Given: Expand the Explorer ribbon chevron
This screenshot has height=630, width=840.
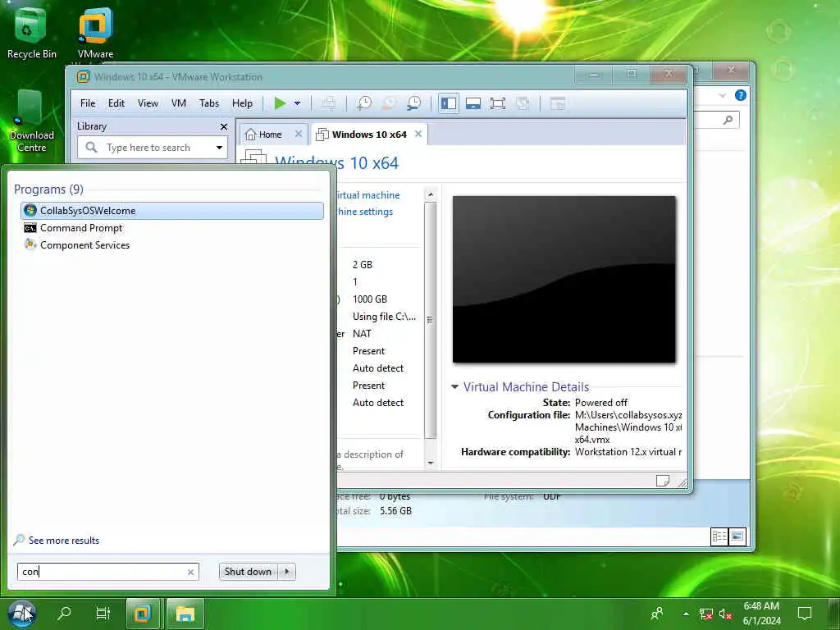Looking at the screenshot, I should pyautogui.click(x=722, y=95).
